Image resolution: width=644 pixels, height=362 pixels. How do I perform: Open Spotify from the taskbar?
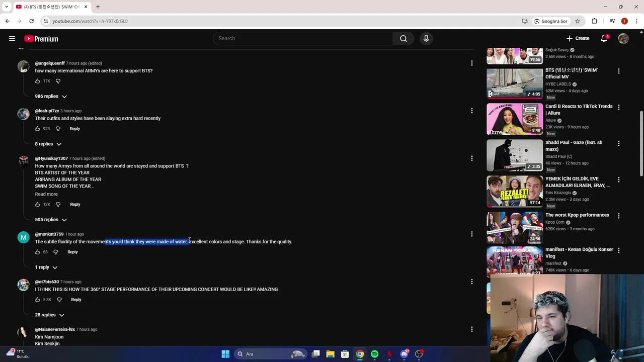point(374,354)
